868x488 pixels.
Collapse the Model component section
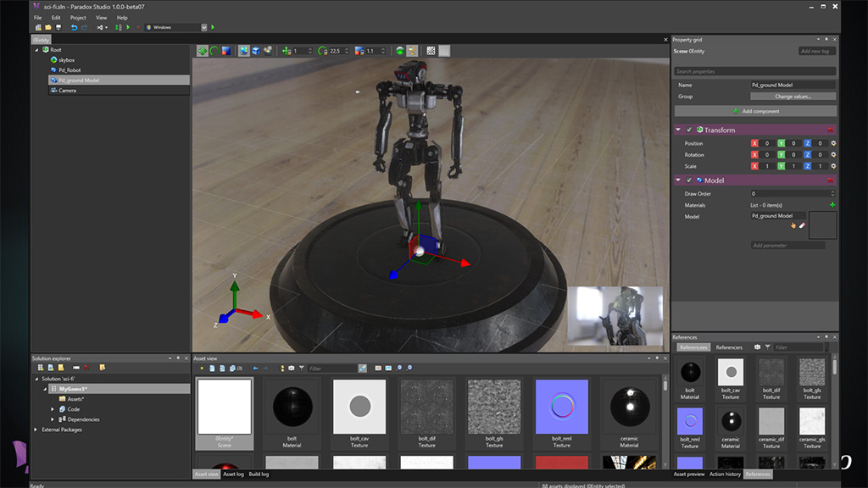679,180
